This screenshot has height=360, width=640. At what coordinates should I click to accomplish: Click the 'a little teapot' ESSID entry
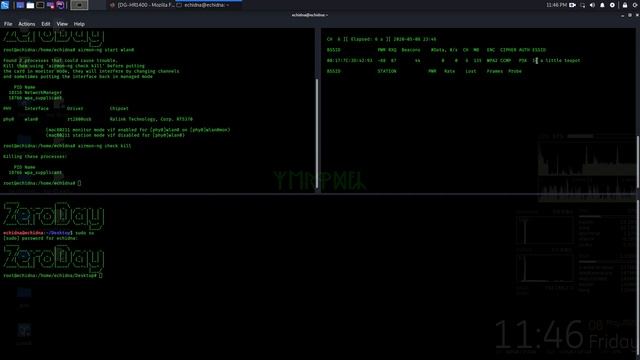point(556,60)
